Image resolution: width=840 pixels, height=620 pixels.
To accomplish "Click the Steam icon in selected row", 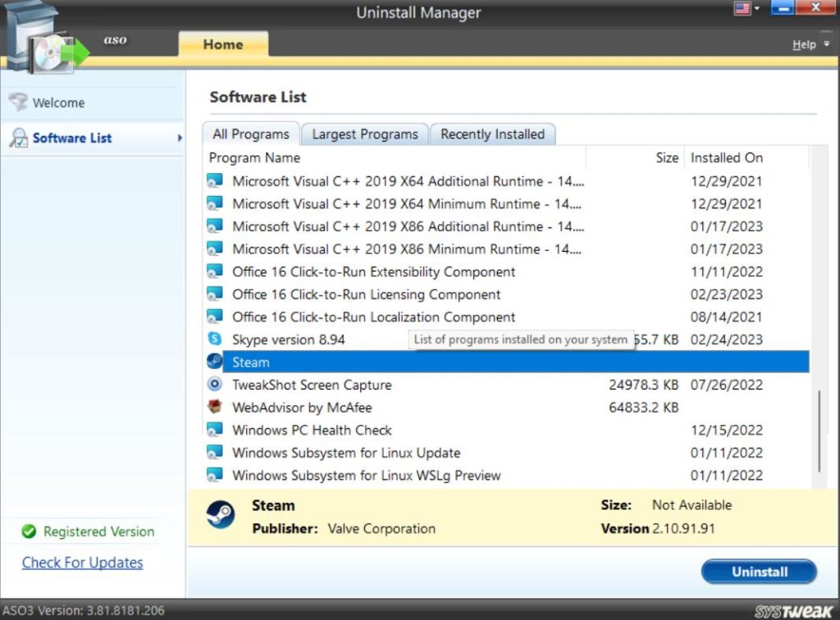I will 215,362.
